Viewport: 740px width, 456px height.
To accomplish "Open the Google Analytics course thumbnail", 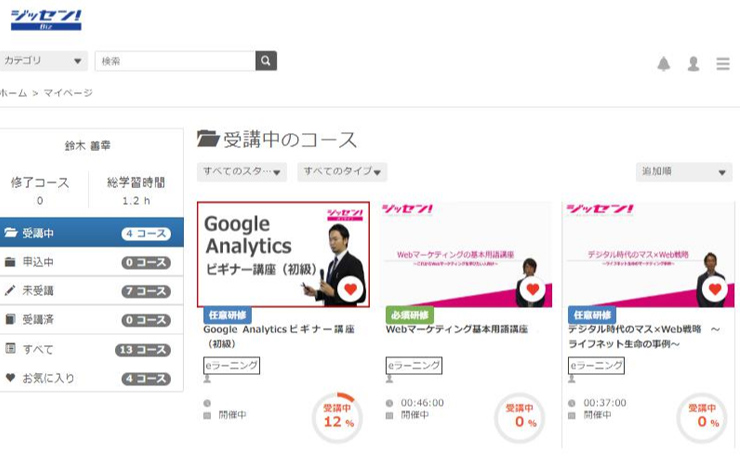I will (283, 254).
